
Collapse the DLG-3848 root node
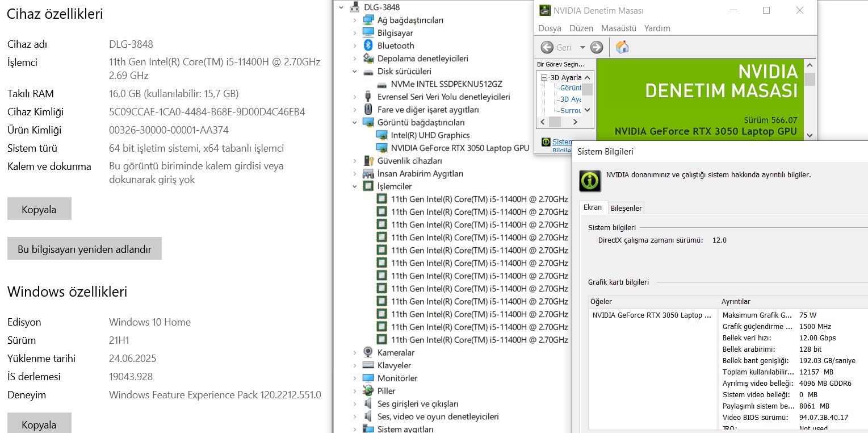click(x=341, y=7)
